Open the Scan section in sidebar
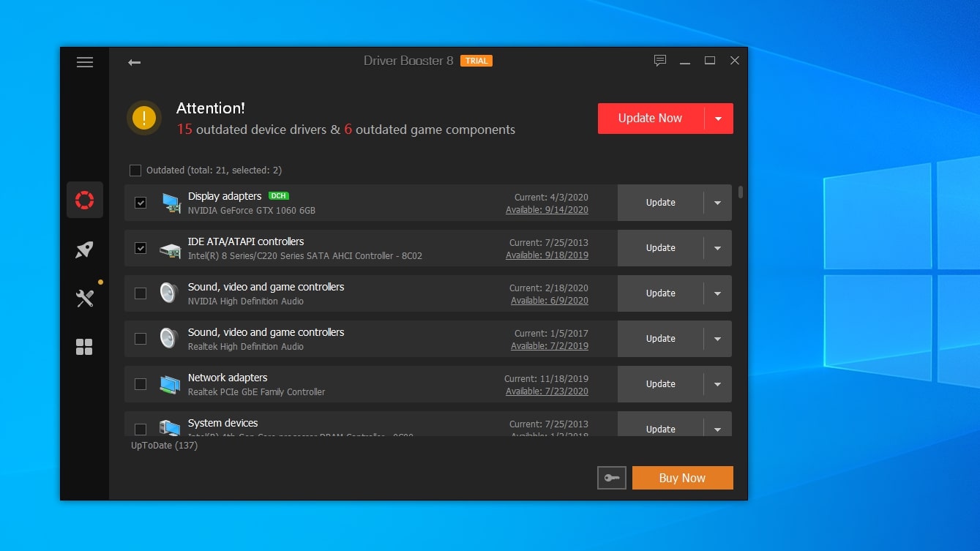Image resolution: width=980 pixels, height=551 pixels. (85, 200)
